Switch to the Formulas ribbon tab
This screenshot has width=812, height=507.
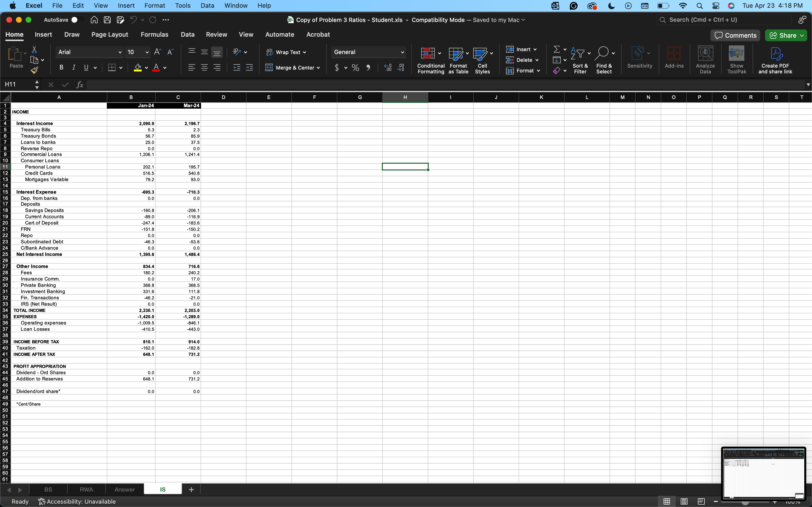154,35
